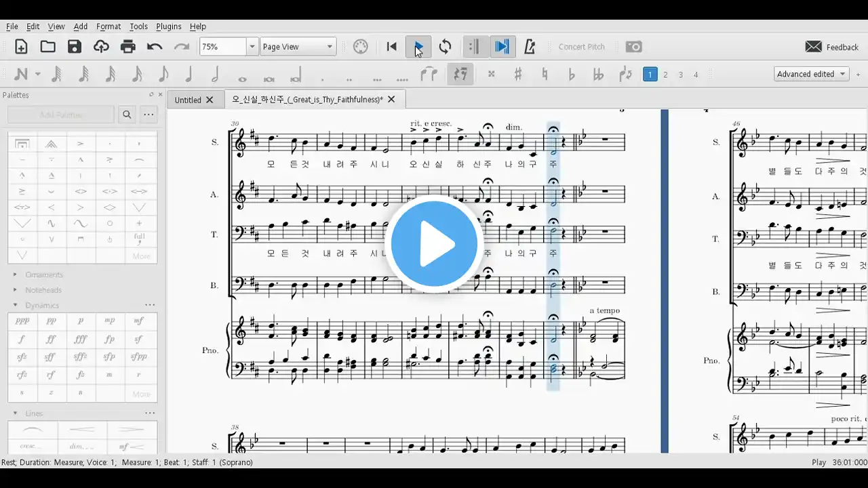Open the Dynamics palette options menu

pyautogui.click(x=150, y=305)
